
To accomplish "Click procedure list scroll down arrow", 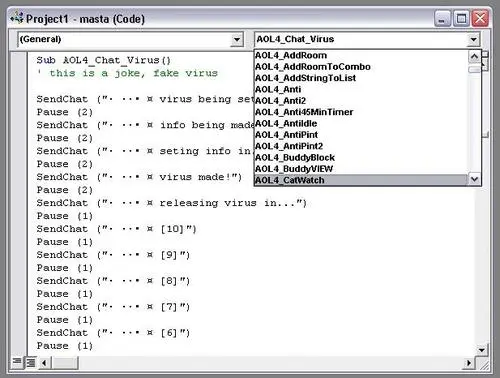I will pos(474,179).
